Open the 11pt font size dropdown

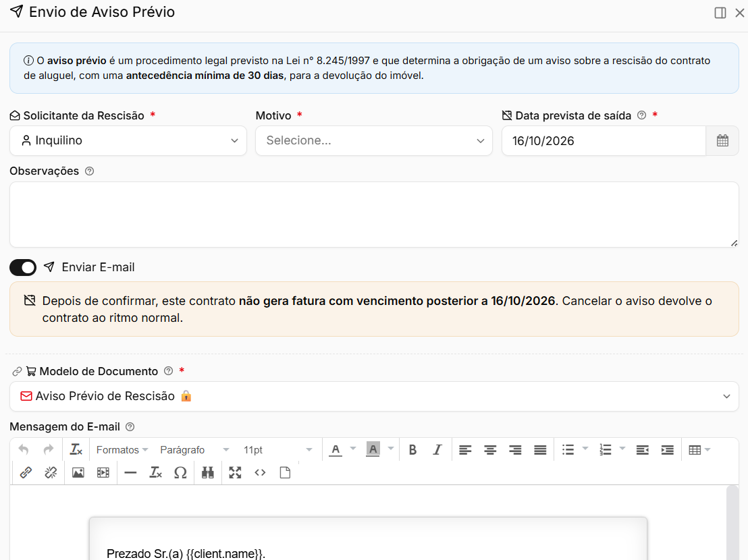click(277, 450)
